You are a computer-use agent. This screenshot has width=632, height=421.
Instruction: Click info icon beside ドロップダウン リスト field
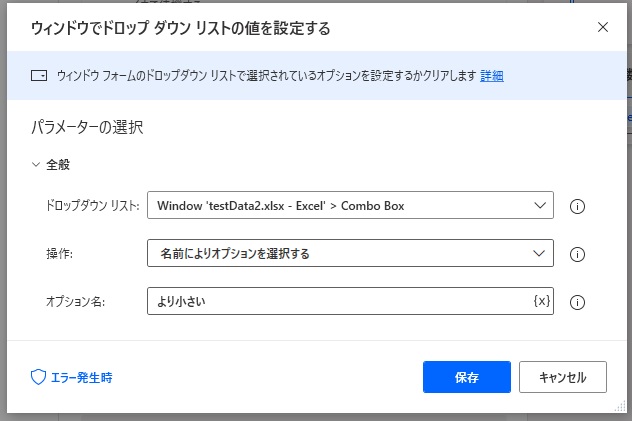click(x=577, y=207)
